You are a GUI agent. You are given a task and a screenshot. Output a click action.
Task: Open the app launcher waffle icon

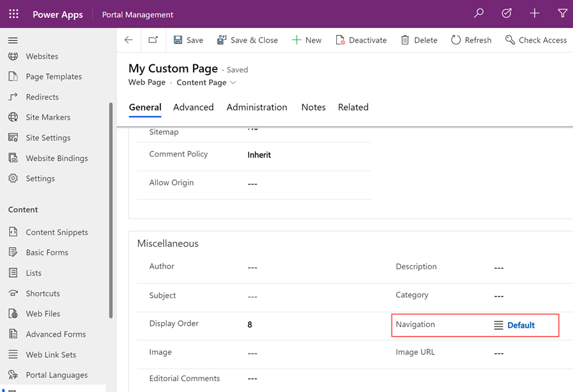click(14, 14)
